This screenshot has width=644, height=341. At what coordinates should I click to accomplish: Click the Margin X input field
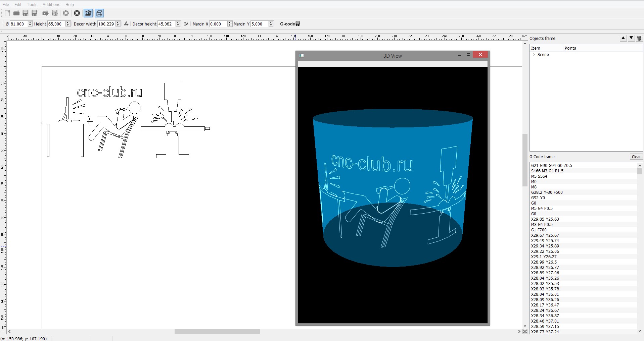click(x=218, y=24)
